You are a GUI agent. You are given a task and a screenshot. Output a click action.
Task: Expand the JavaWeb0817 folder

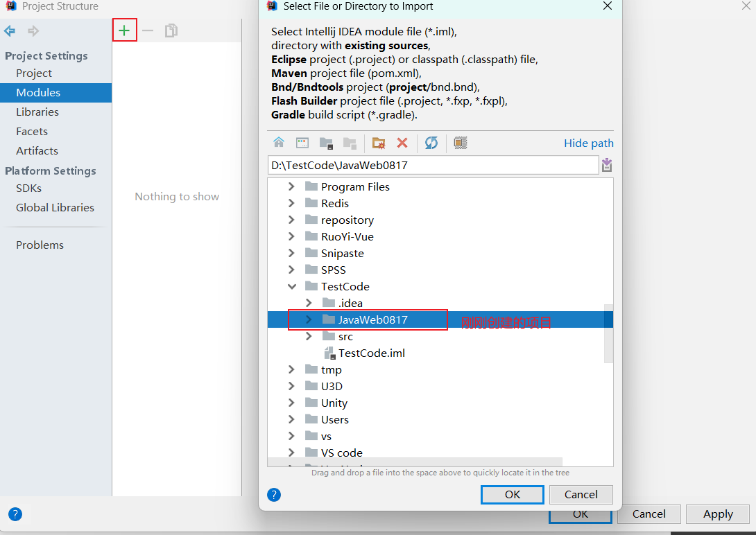tap(309, 319)
